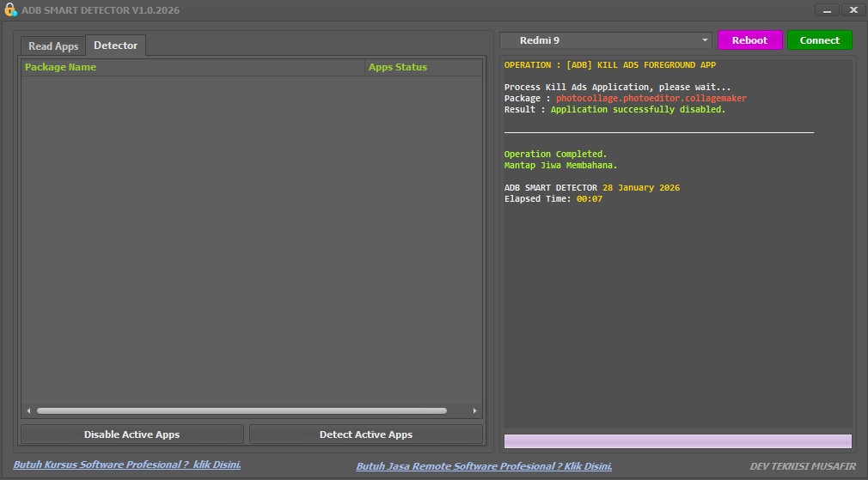Click the horizontal scrollbar thumb in app list
The height and width of the screenshot is (480, 868).
(x=241, y=411)
